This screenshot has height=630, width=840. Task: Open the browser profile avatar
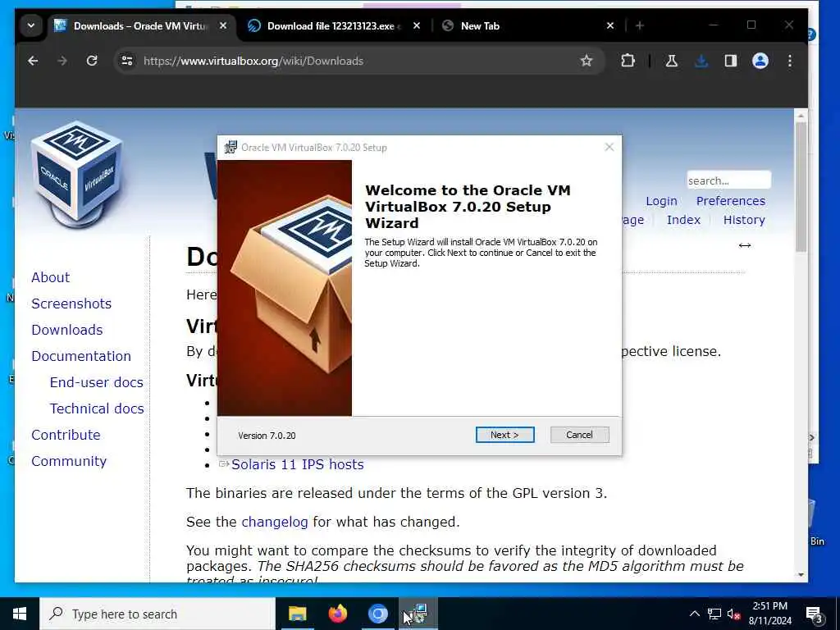pyautogui.click(x=760, y=61)
